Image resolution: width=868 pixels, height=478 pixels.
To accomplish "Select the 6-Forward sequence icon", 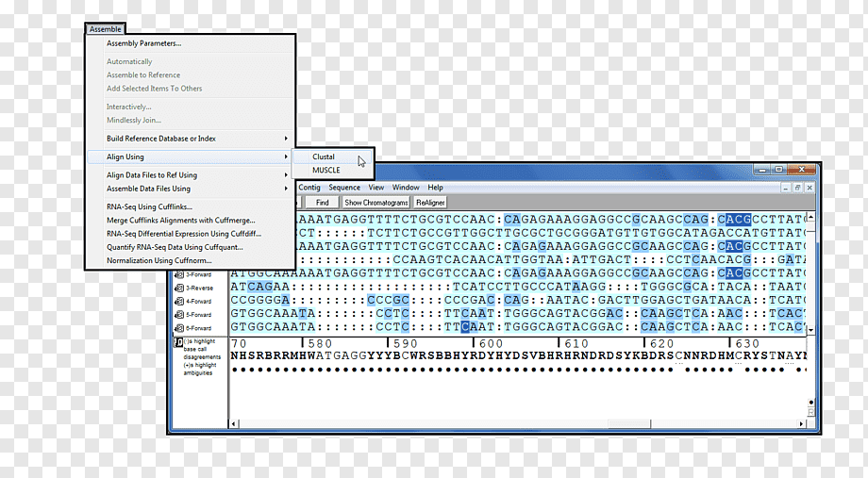I will (x=179, y=328).
